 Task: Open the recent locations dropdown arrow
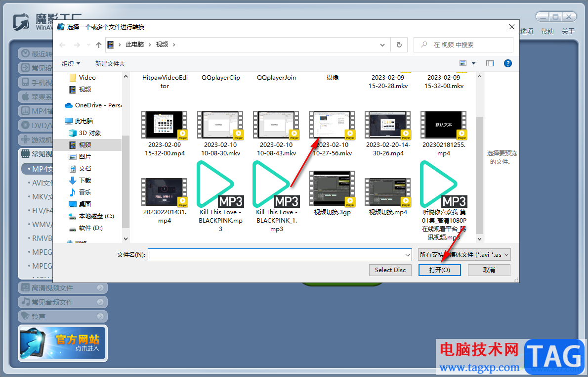88,45
